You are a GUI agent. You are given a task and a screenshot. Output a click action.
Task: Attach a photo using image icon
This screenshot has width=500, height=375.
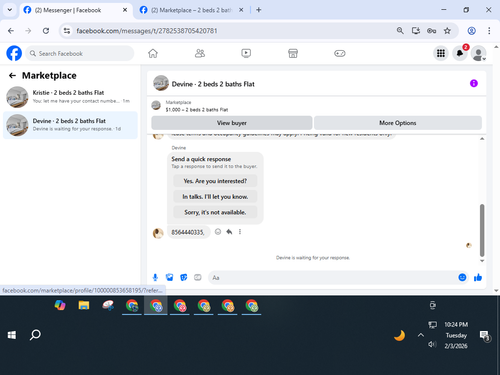pyautogui.click(x=169, y=277)
